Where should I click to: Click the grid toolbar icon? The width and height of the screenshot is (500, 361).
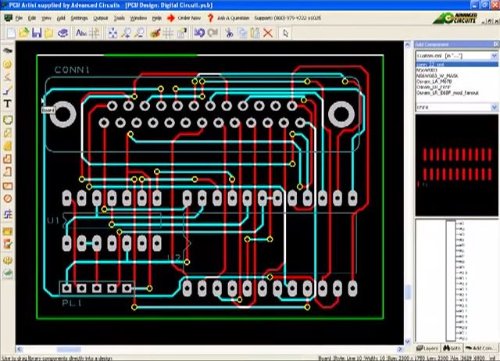coord(168,33)
